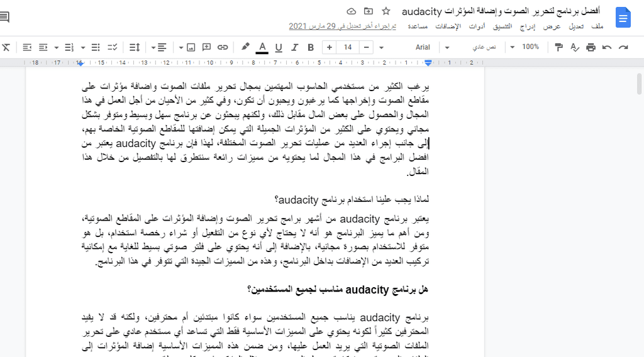Insert a link using chain icon
Image resolution: width=644 pixels, height=357 pixels.
(x=223, y=48)
